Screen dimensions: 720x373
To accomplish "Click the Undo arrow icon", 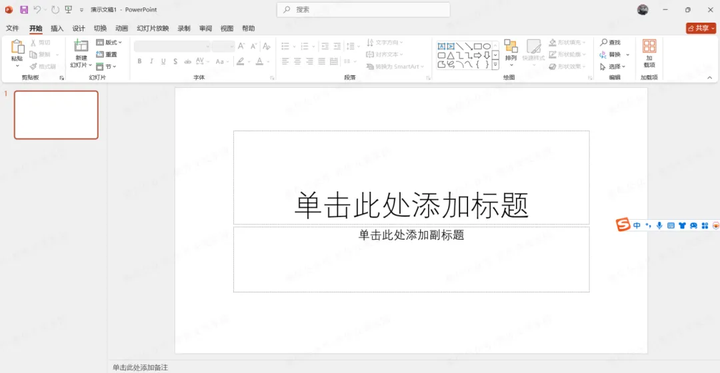I will [38, 10].
